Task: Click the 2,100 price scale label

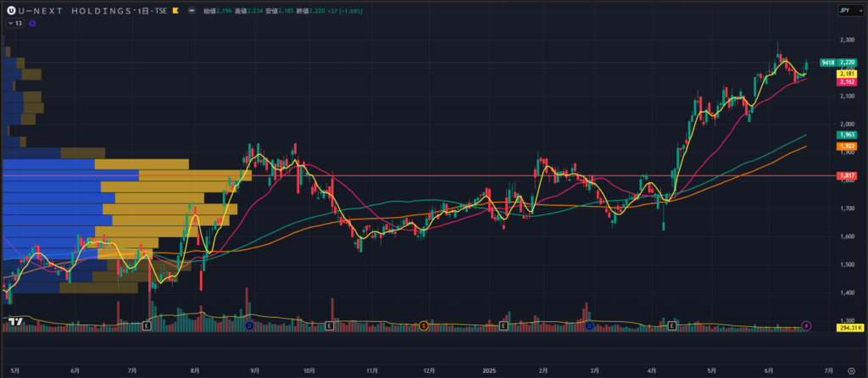Action: click(848, 97)
